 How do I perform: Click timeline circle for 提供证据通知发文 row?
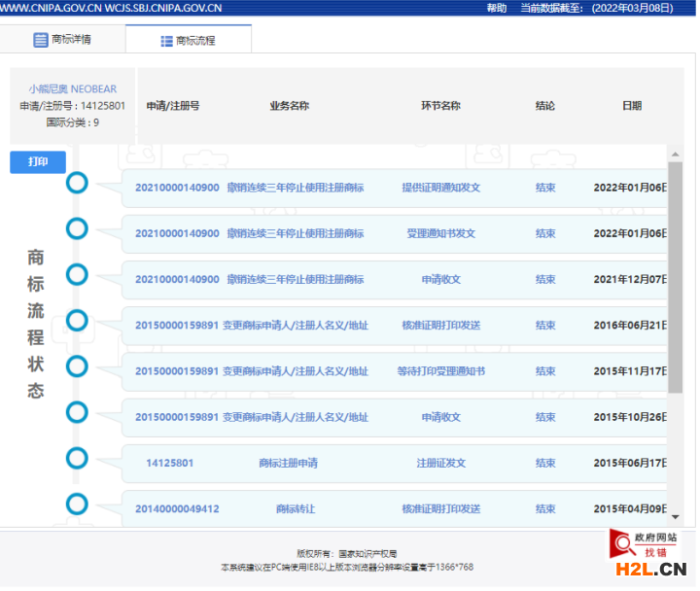point(77,183)
